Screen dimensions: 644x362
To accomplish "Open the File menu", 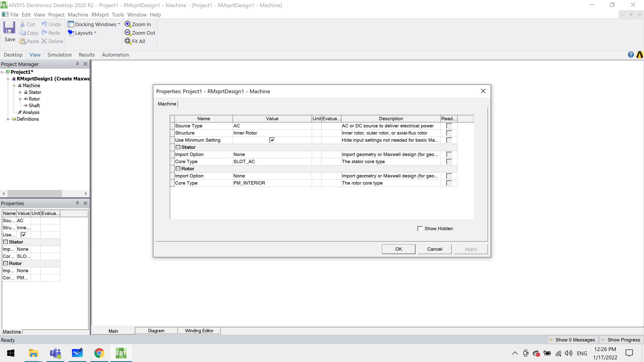I will [x=14, y=15].
